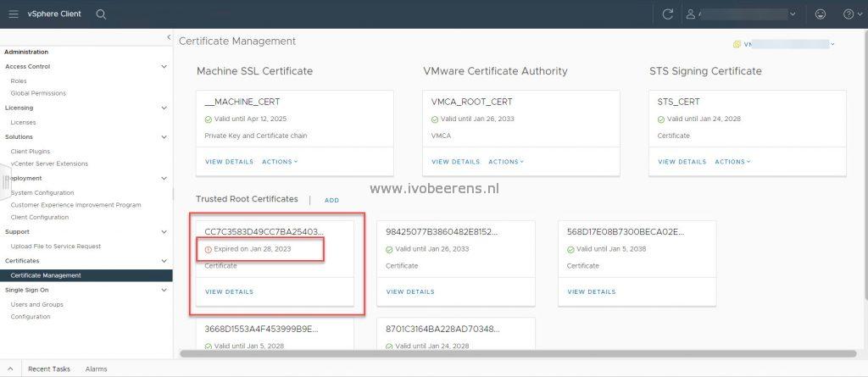Select Users and Groups in sidebar

[37, 304]
